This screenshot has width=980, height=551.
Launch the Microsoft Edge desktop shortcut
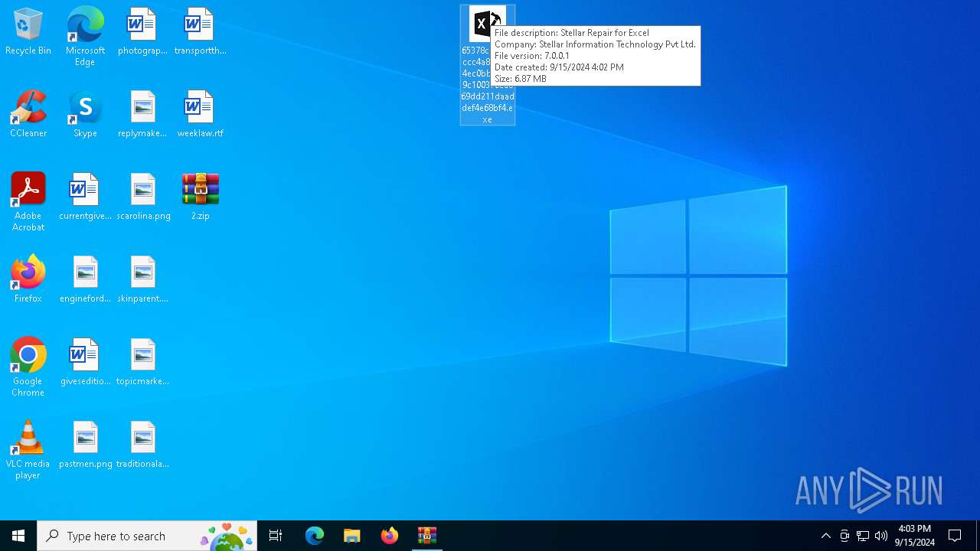click(85, 36)
